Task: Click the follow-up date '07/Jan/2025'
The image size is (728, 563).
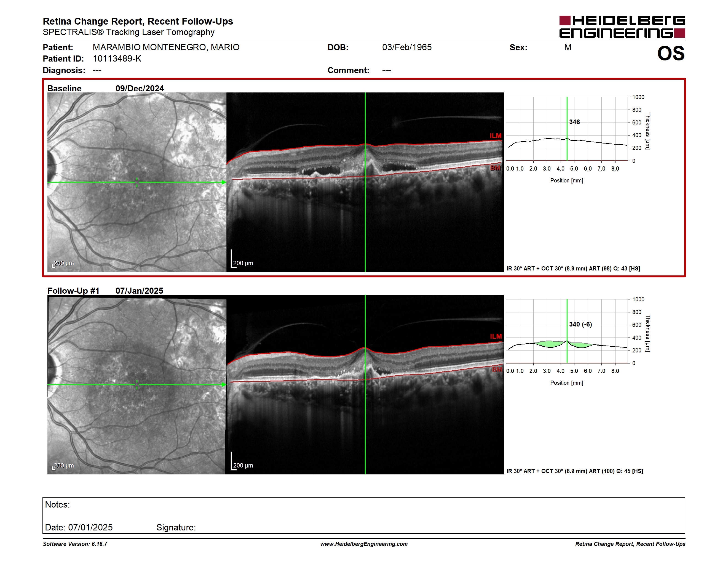Action: (x=139, y=291)
